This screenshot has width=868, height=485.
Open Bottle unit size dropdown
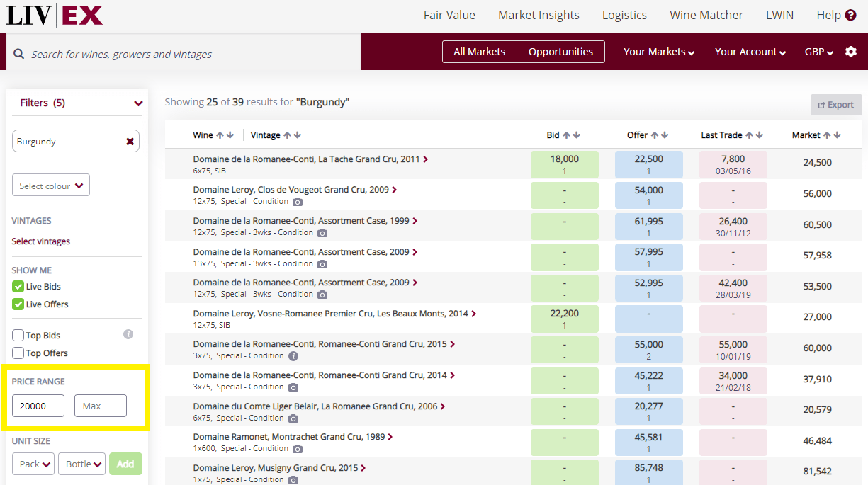coord(81,464)
